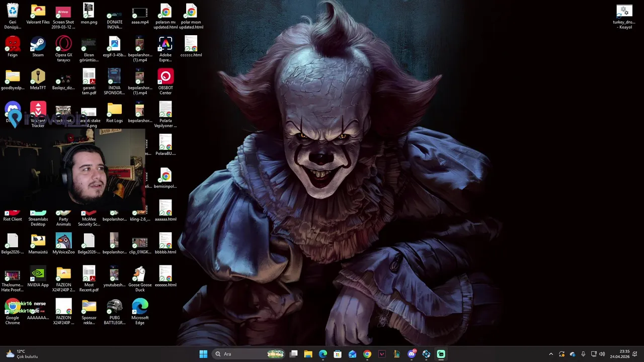Expand the hidden system tray icons
Viewport: 644px width, 362px height.
click(x=551, y=354)
